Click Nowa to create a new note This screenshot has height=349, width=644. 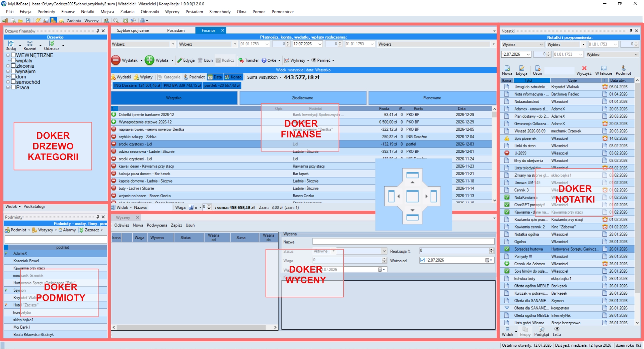tap(507, 70)
